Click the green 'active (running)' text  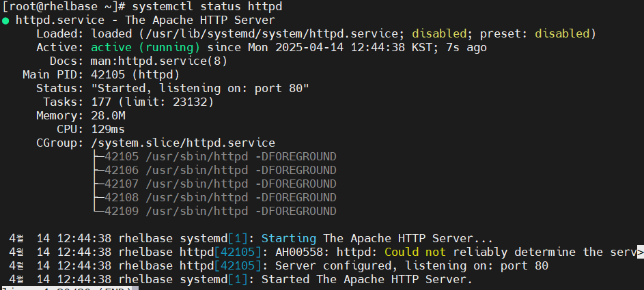click(145, 48)
